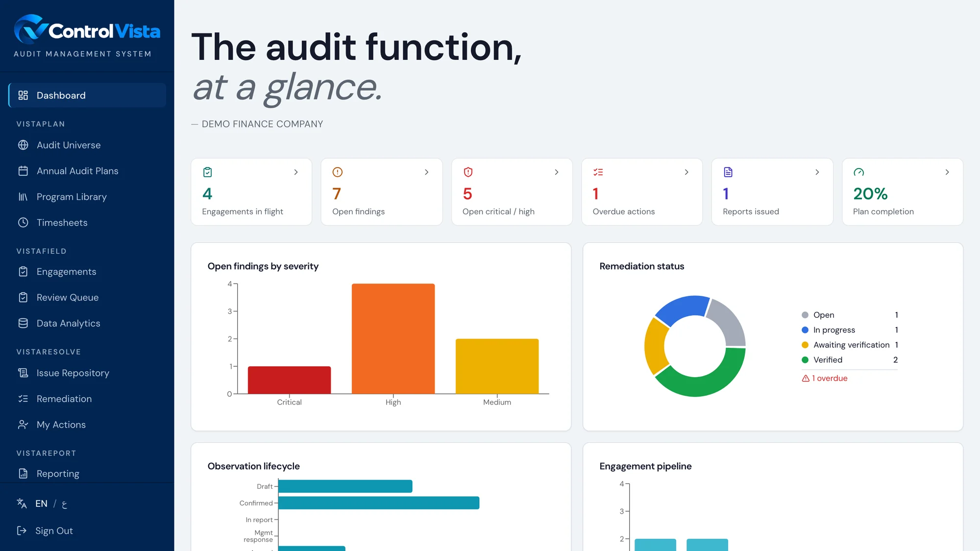Click the blue In progress legend dot
Screen dimensions: 980x551
click(x=805, y=330)
